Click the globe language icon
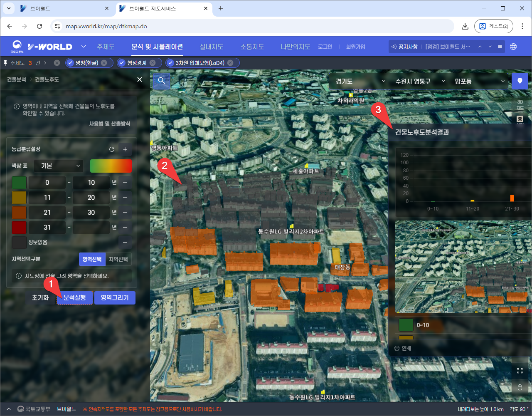Image resolution: width=532 pixels, height=416 pixels. [x=513, y=47]
